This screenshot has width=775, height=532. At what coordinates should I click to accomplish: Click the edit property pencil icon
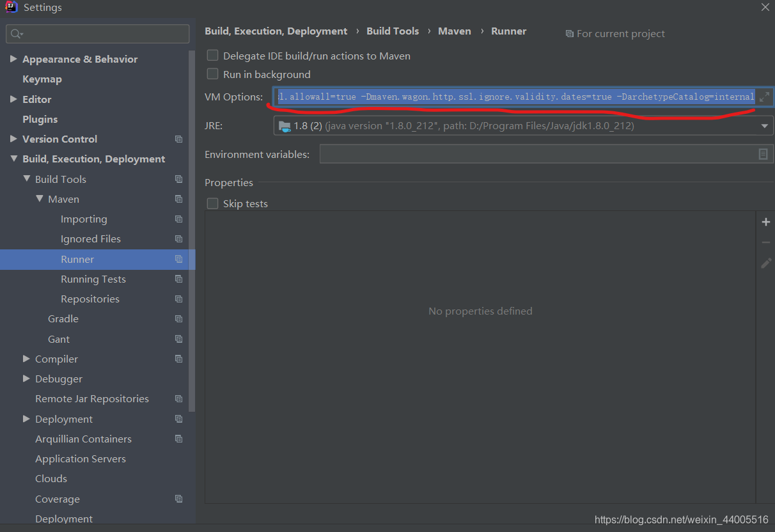pos(766,263)
